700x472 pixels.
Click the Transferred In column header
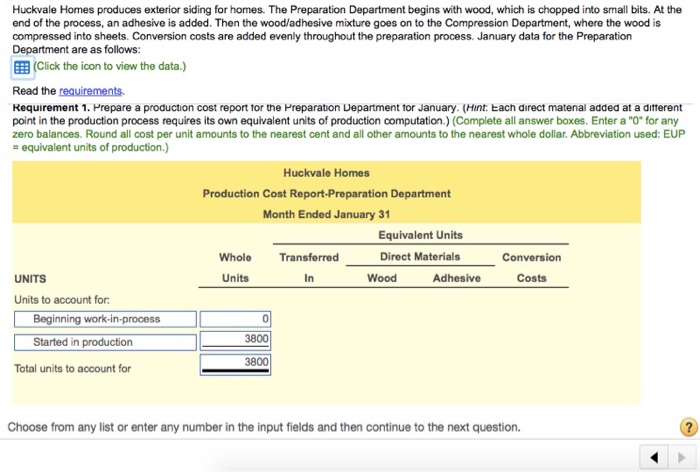[309, 267]
